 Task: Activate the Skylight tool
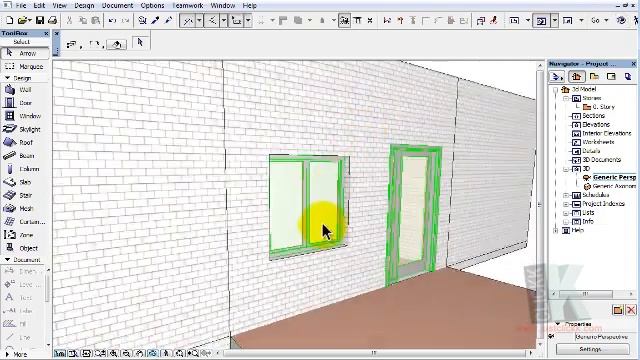click(24, 129)
